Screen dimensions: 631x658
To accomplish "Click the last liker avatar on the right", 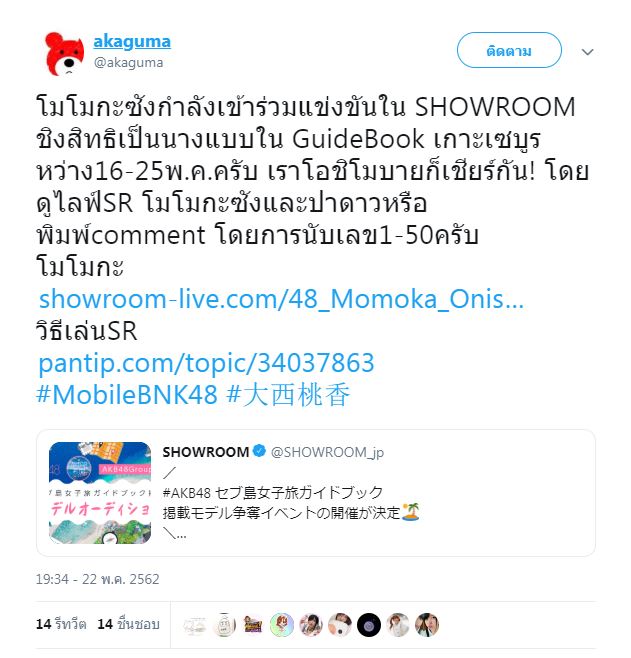I will click(x=427, y=625).
